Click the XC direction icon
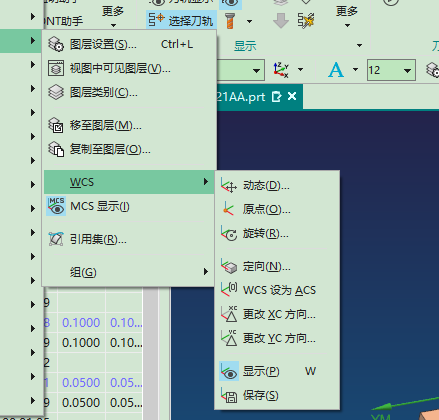This screenshot has height=420, width=439. point(229,314)
